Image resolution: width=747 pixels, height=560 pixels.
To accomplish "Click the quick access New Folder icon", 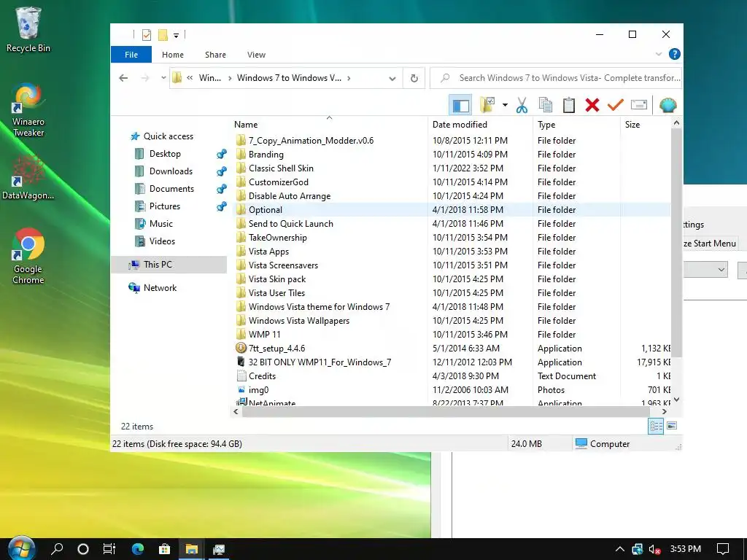I will (x=163, y=35).
